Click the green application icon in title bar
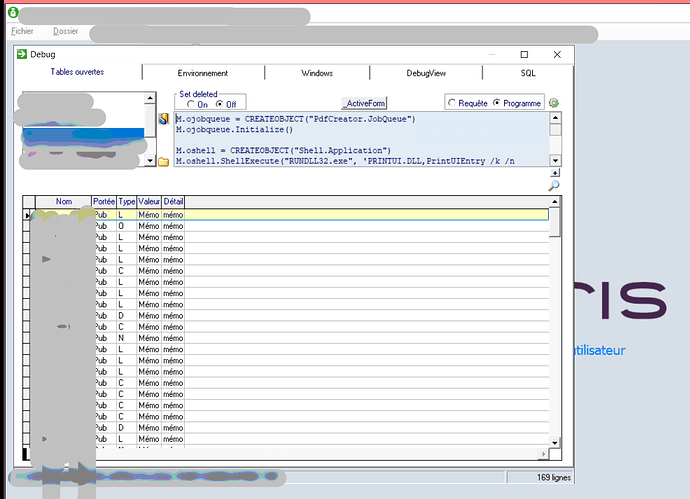 coord(13,13)
